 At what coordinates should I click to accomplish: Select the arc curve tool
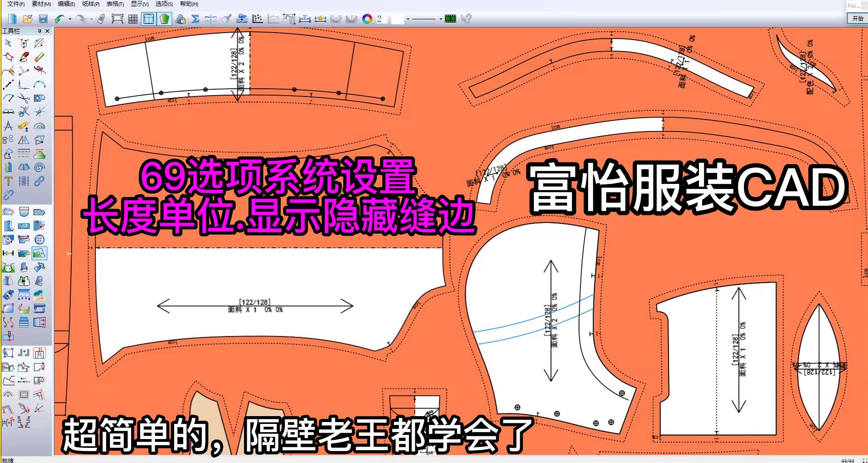[x=40, y=85]
